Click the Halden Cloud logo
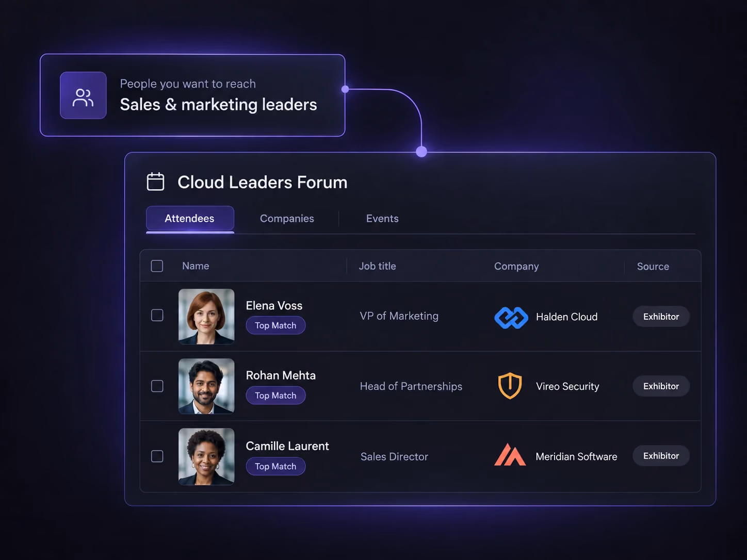747x560 pixels. (x=511, y=317)
